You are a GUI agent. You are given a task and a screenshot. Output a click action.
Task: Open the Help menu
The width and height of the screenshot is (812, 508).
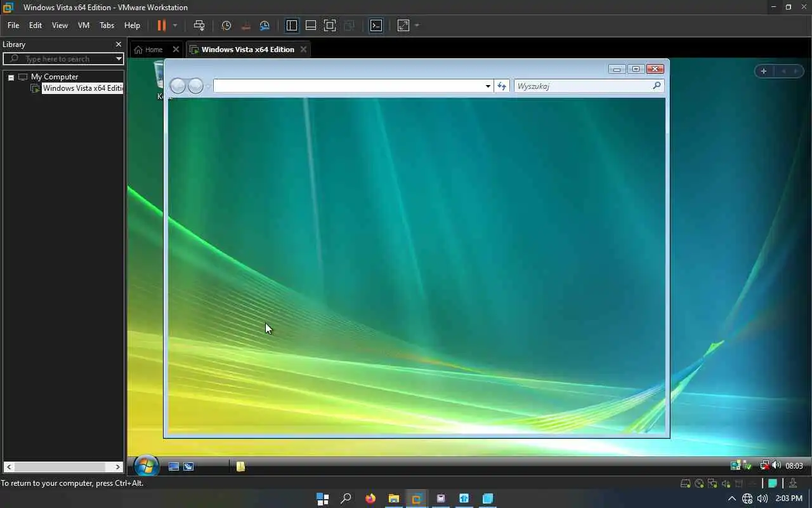132,25
